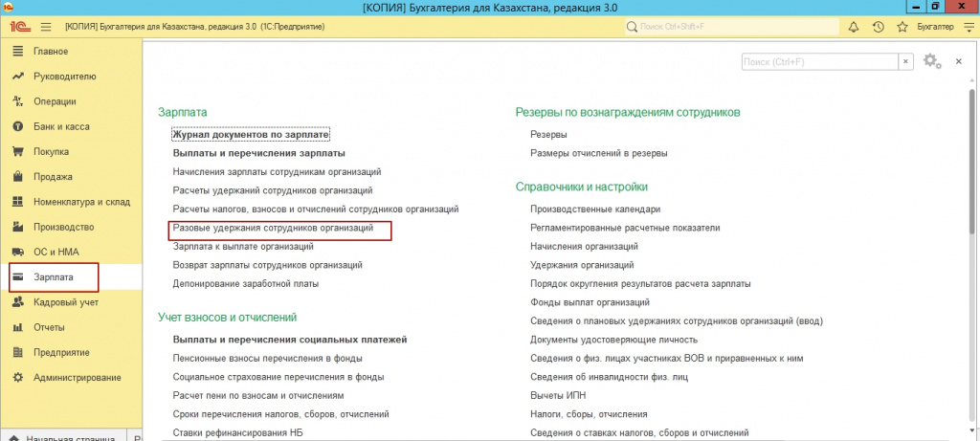Clear the panel search with x button
Image resolution: width=980 pixels, height=441 pixels.
point(905,61)
